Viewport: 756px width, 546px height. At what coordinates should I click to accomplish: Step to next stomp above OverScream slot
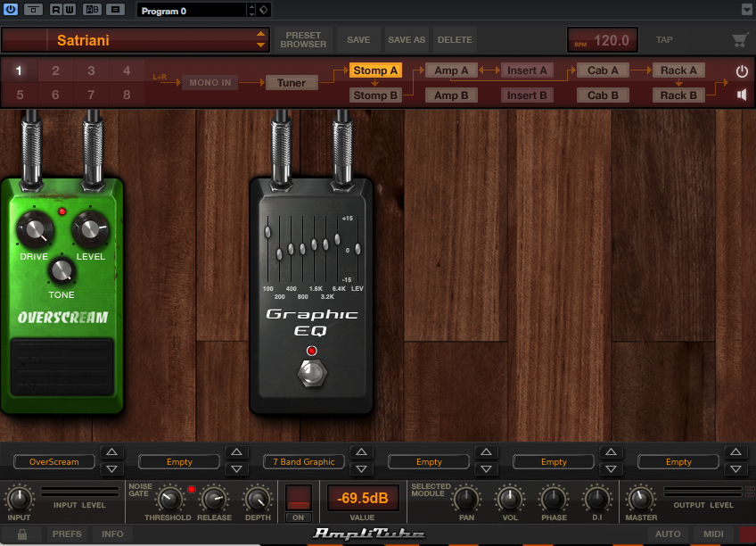(111, 452)
